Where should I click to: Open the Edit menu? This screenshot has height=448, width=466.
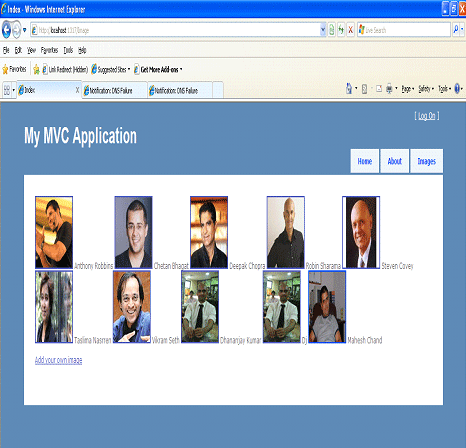tap(18, 50)
